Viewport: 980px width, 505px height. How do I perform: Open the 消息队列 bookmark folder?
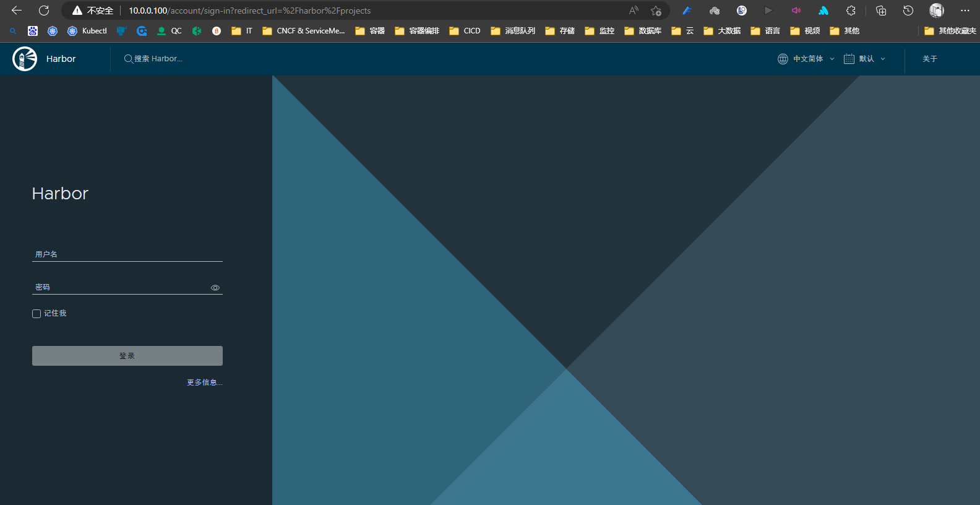(513, 31)
